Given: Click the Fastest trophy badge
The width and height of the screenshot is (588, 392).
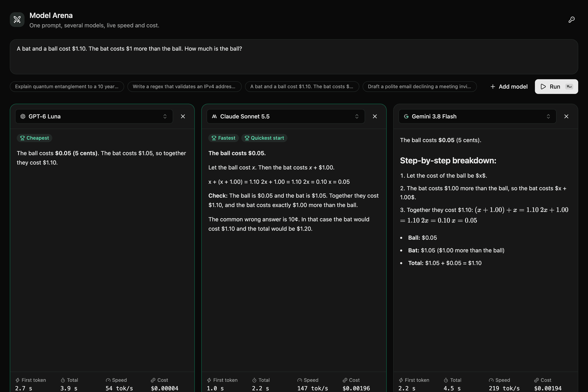Looking at the screenshot, I should [223, 138].
